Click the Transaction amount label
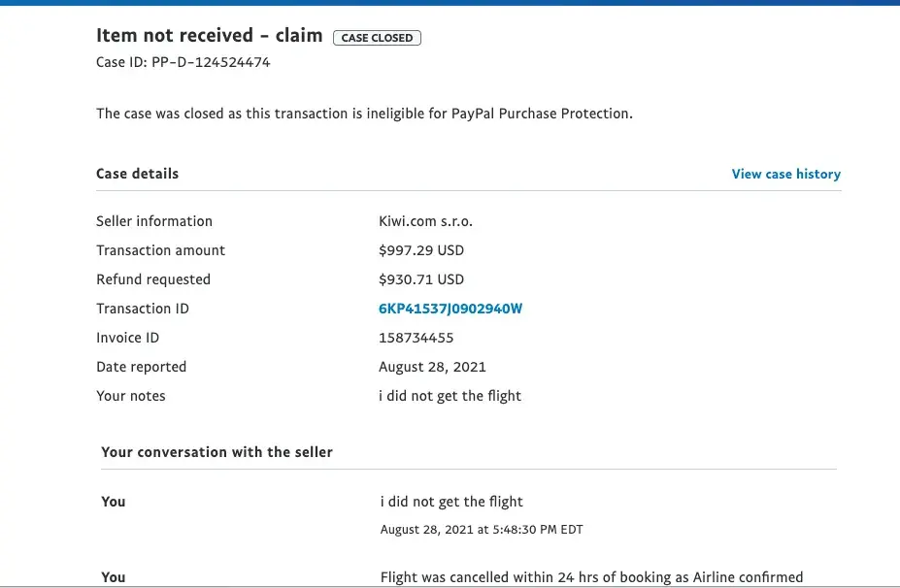The image size is (900, 588). point(160,250)
